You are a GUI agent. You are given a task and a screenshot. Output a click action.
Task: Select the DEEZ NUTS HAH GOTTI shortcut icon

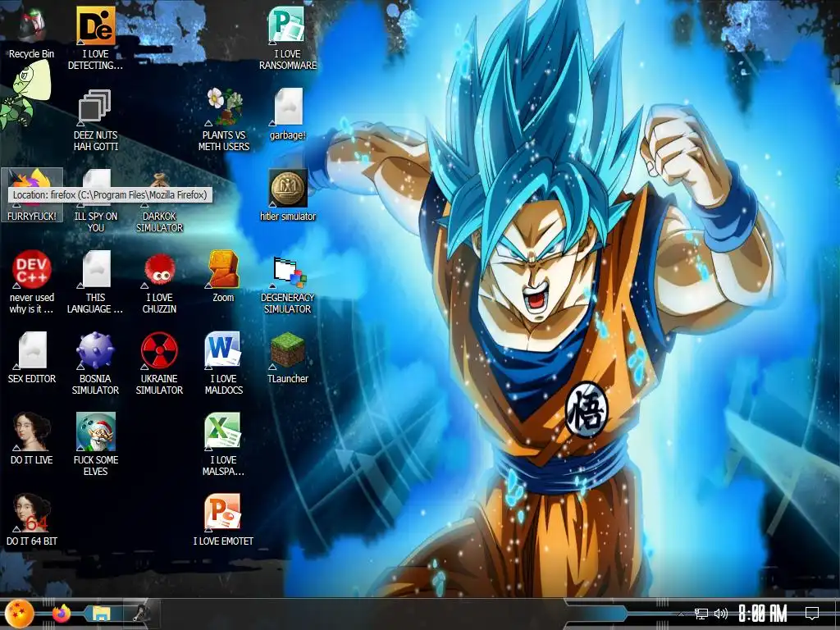(95, 107)
